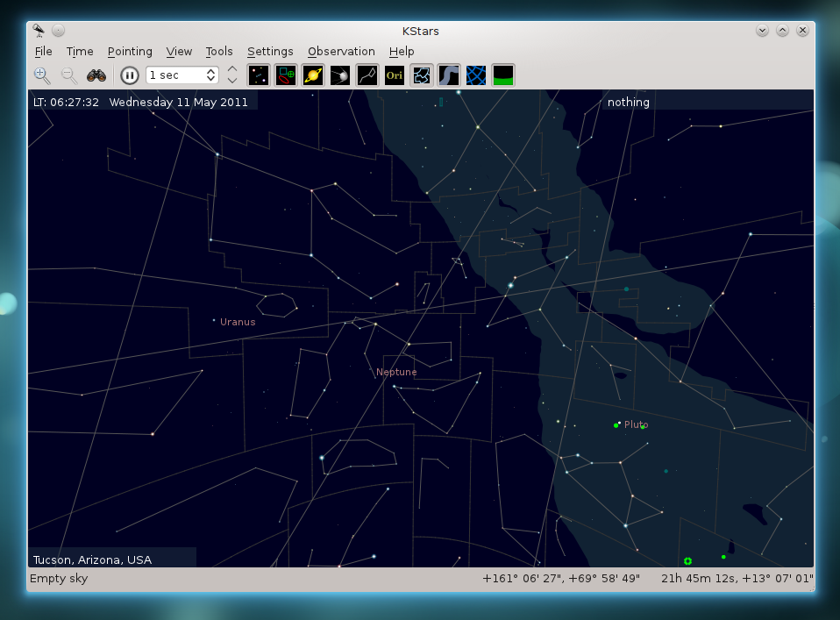Click the round button beside the telescope icon
This screenshot has height=620, width=840.
tap(59, 31)
